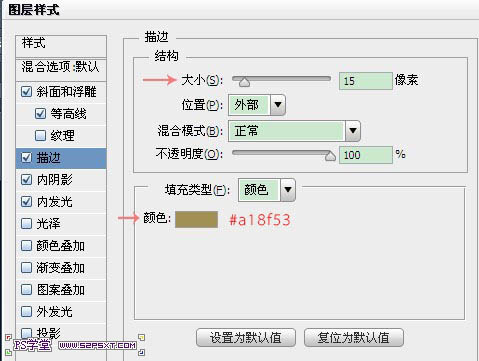The width and height of the screenshot is (479, 361).
Task: Click the stroke color swatch #a18f53
Action: (196, 219)
